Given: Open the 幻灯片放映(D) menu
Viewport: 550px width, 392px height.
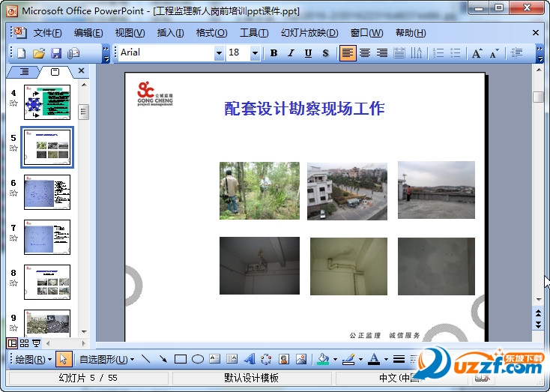Looking at the screenshot, I should (309, 33).
